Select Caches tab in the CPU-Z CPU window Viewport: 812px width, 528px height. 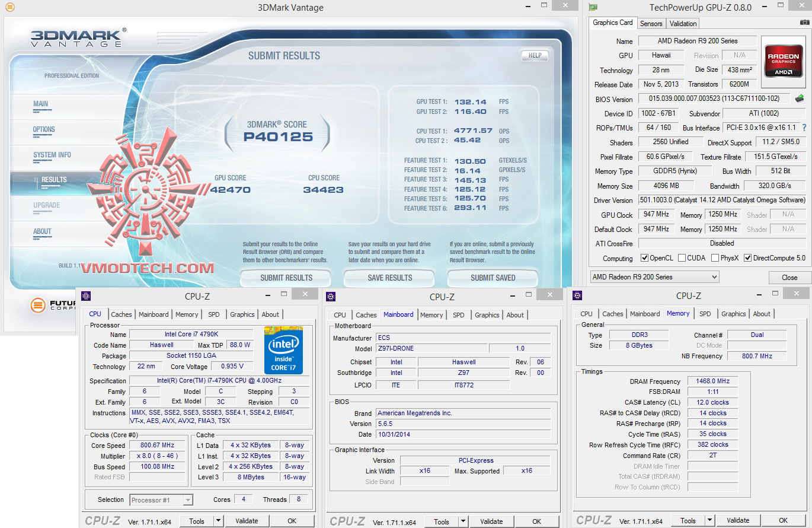pyautogui.click(x=122, y=314)
